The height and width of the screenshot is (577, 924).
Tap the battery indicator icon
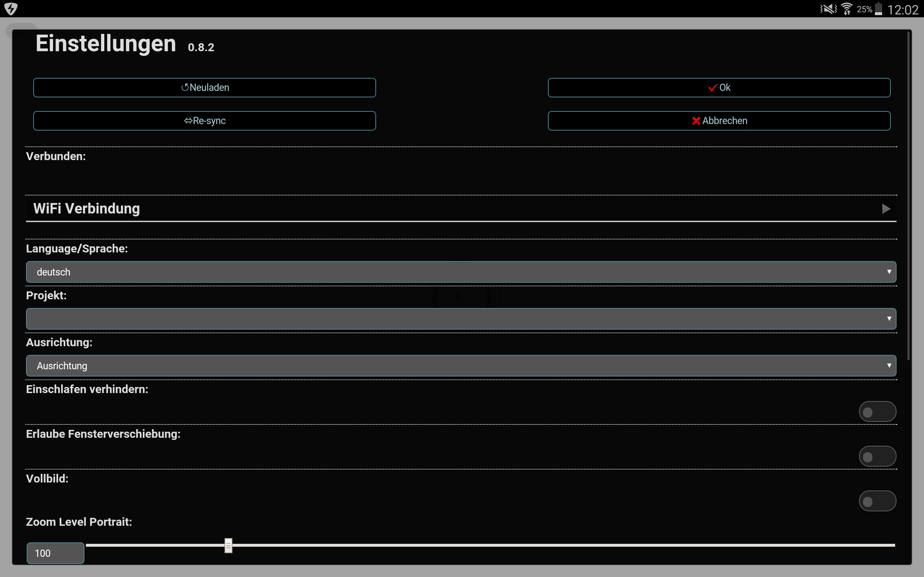pos(879,8)
